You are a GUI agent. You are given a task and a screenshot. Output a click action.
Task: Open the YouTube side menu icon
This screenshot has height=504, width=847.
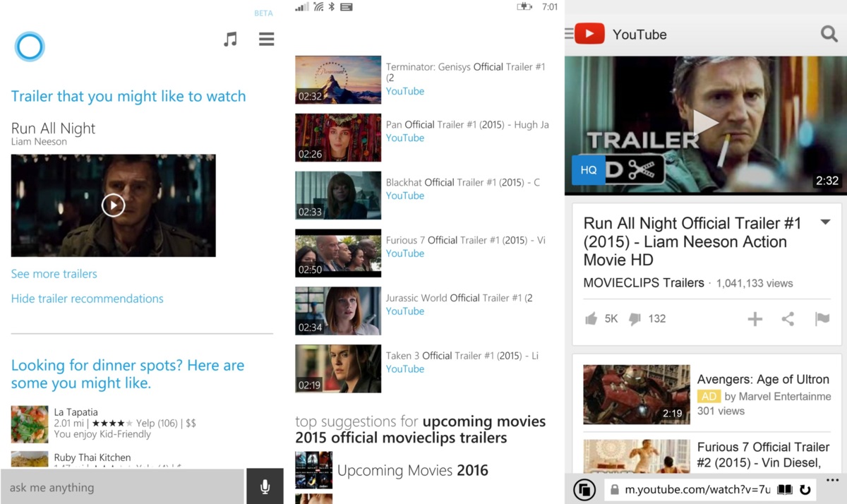[x=569, y=34]
